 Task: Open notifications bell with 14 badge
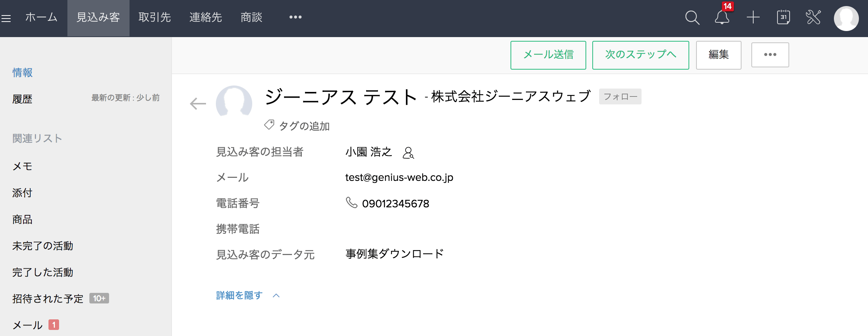[x=722, y=17]
